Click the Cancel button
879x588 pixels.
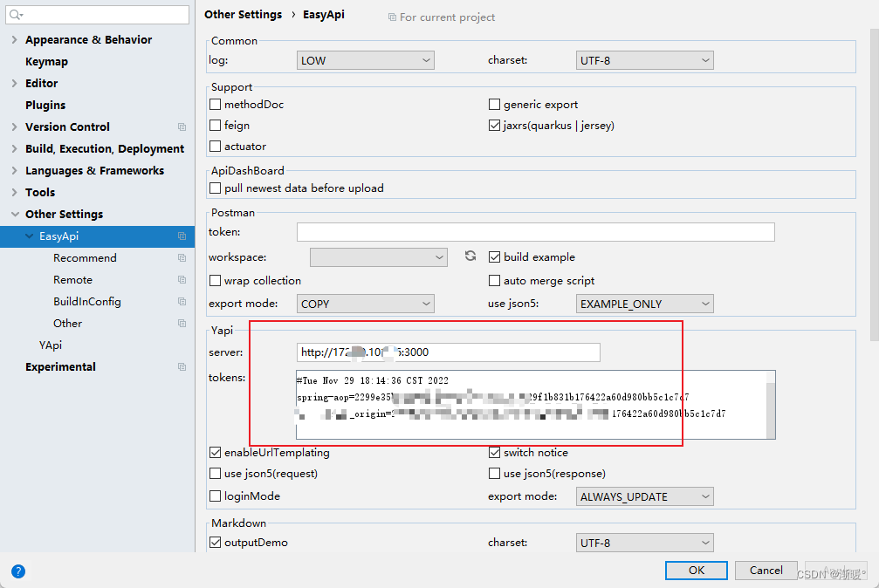click(766, 570)
